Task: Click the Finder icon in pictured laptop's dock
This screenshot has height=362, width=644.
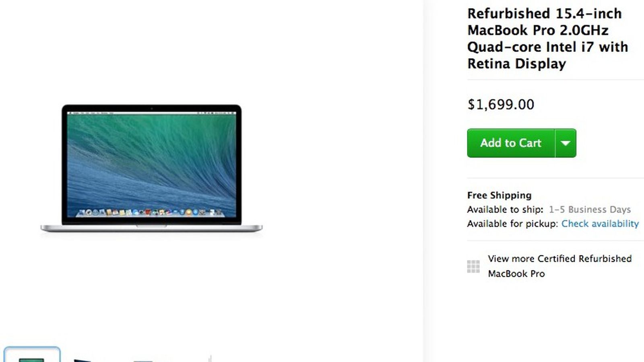Action: [82, 212]
